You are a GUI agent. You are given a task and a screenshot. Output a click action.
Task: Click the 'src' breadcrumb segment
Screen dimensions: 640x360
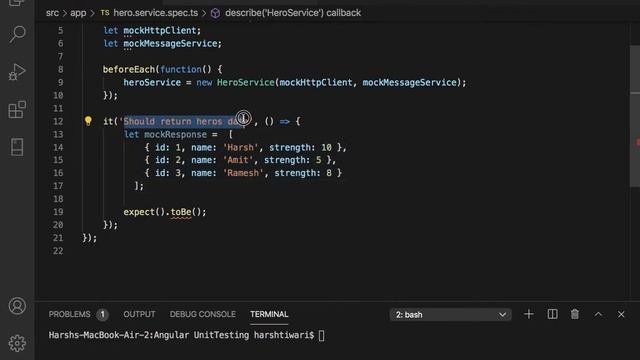click(x=52, y=13)
